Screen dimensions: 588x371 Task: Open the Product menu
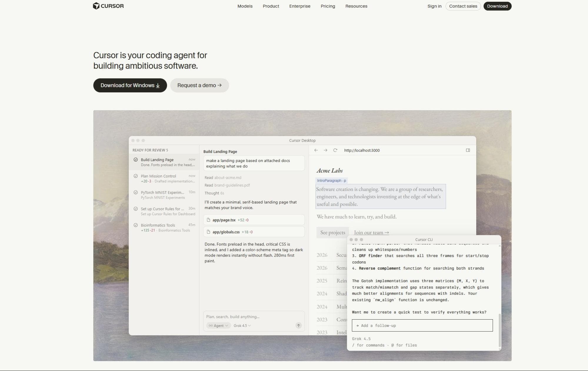[x=271, y=6]
